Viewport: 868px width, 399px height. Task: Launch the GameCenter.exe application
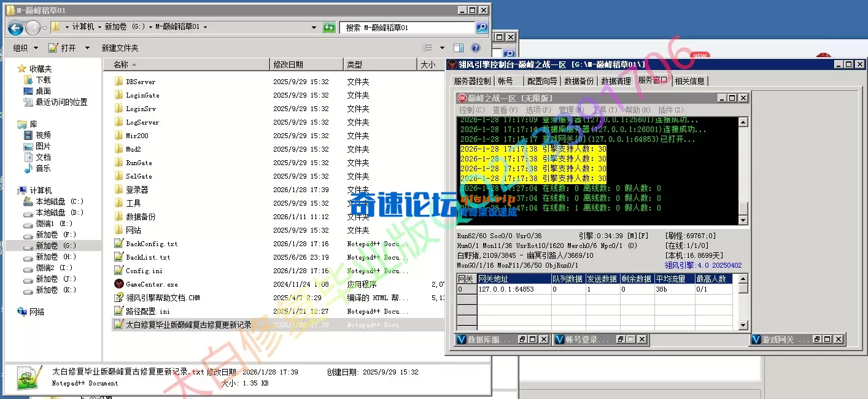coord(151,284)
